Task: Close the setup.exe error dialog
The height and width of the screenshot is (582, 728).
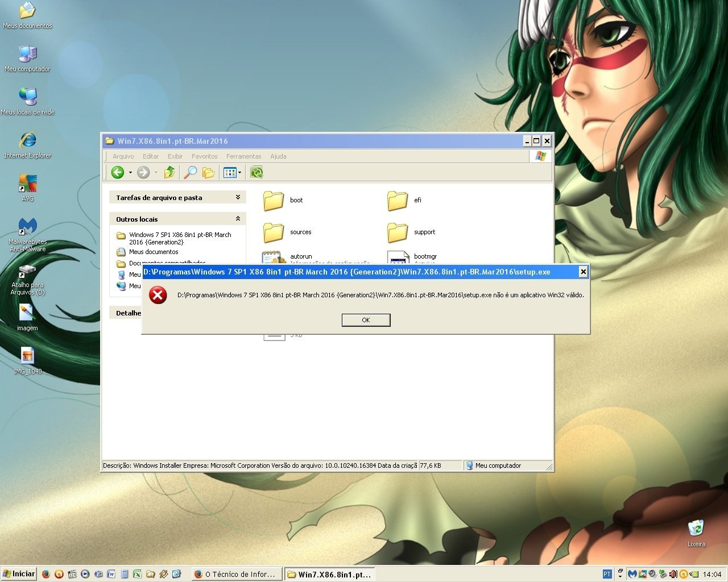Action: 583,272
